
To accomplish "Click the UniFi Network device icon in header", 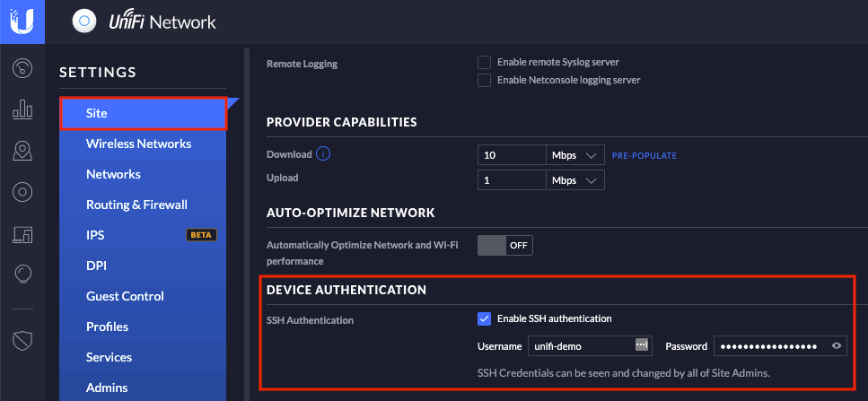I will coord(84,22).
